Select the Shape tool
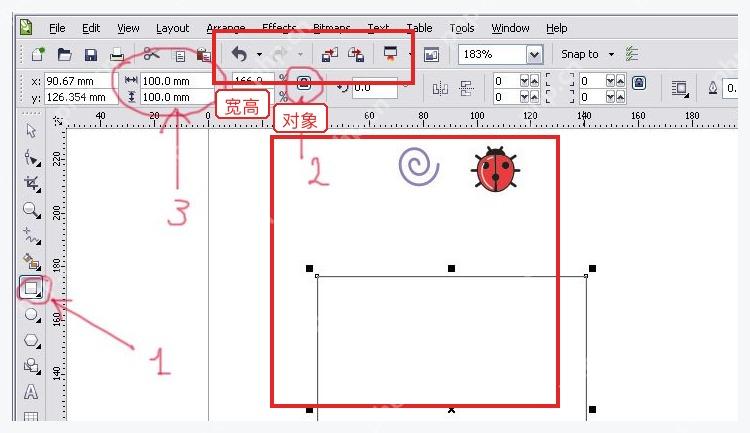Viewport: 750px width, 433px height. (32, 157)
